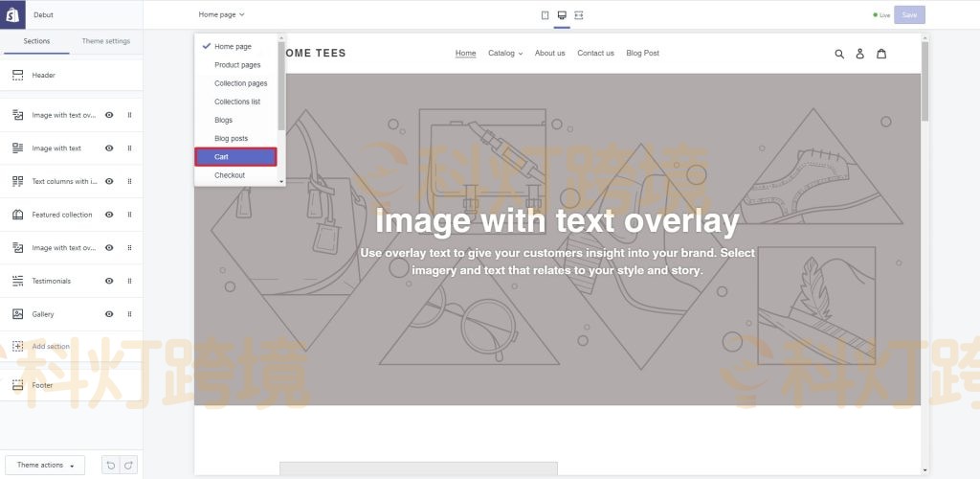Click the undo arrow button

coord(111,466)
